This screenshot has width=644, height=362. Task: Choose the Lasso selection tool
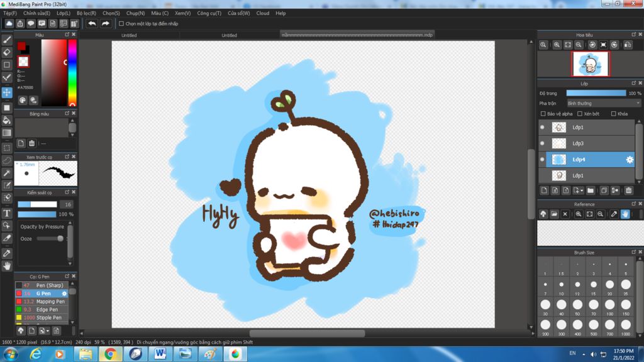[x=7, y=160]
